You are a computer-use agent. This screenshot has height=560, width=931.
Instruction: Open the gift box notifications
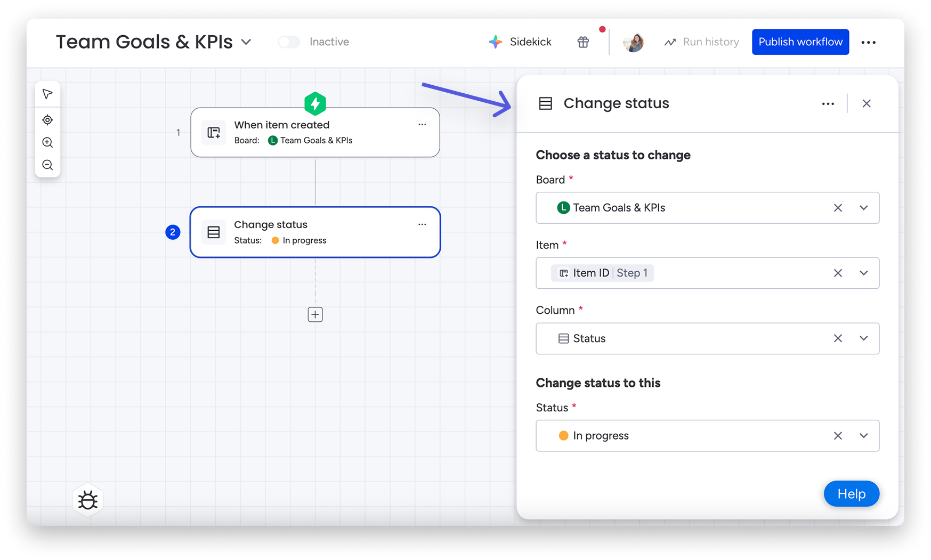583,42
